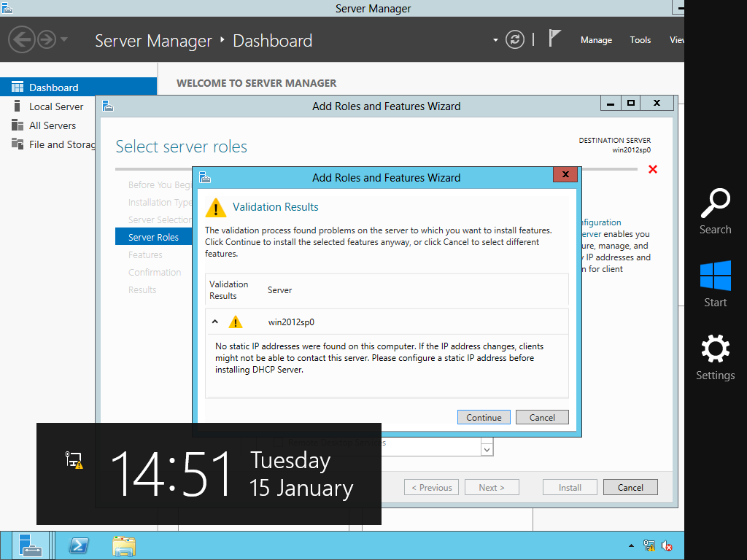Select Local Server in the sidebar
Screen dimensions: 747x560
pyautogui.click(x=56, y=106)
